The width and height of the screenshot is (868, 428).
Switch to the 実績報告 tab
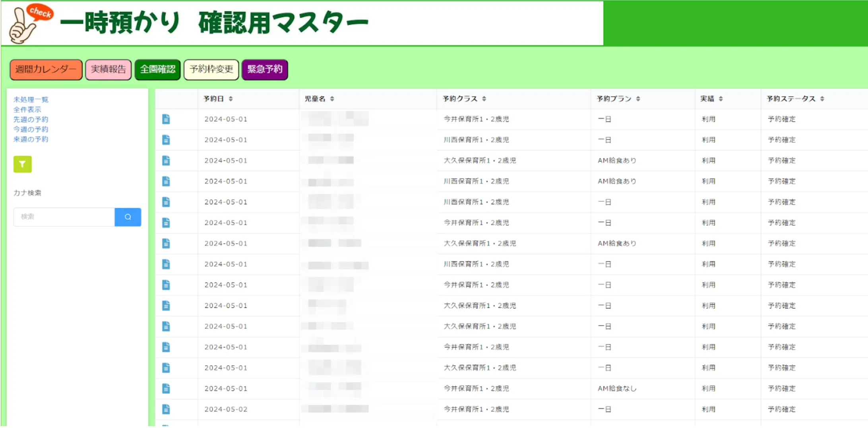pos(108,69)
